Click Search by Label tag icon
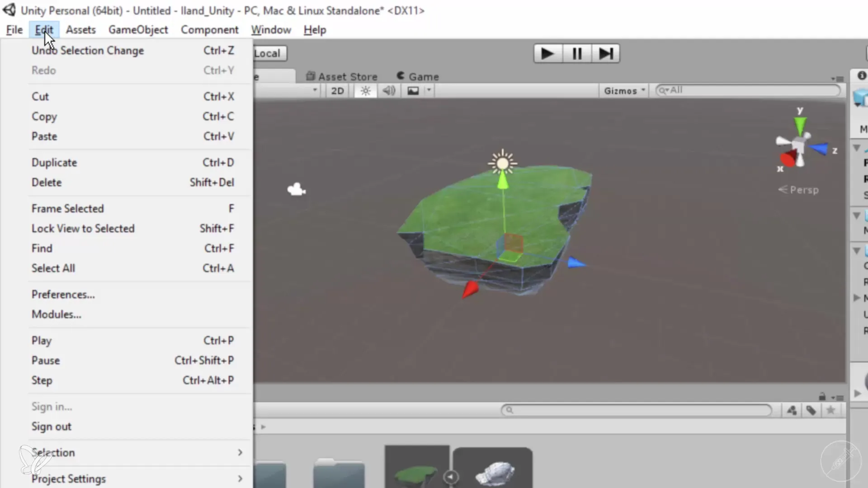This screenshot has height=488, width=868. click(x=811, y=410)
